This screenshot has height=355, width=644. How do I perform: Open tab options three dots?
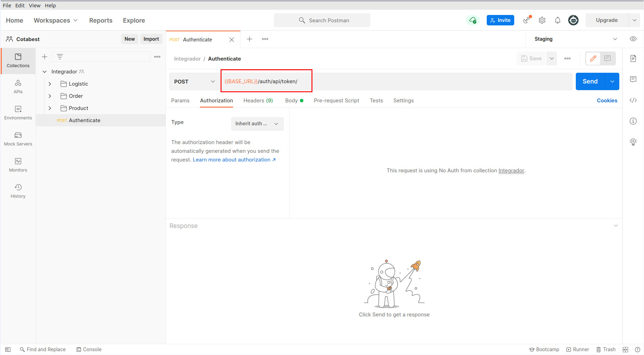point(265,39)
